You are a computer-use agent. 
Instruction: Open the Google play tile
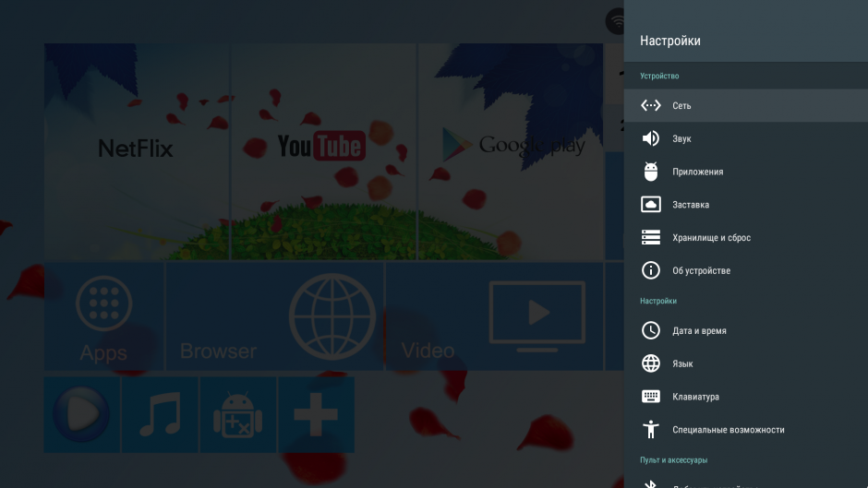coord(511,151)
